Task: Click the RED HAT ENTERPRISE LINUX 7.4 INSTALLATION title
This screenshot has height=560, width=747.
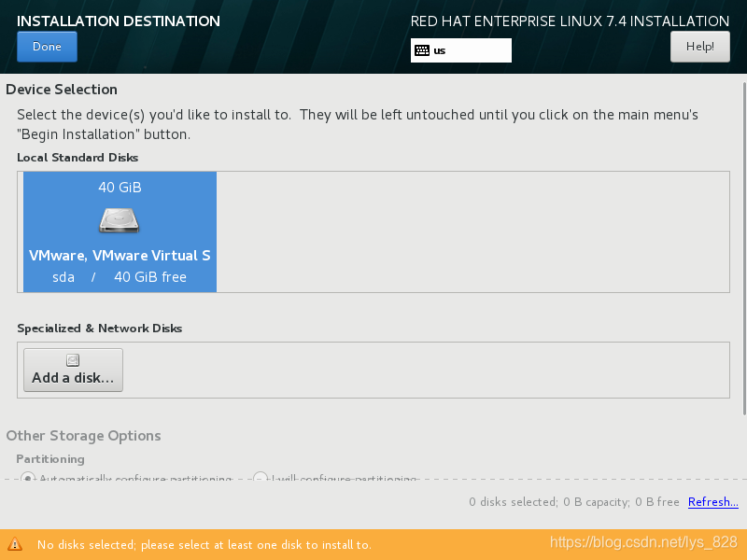Action: pyautogui.click(x=570, y=21)
